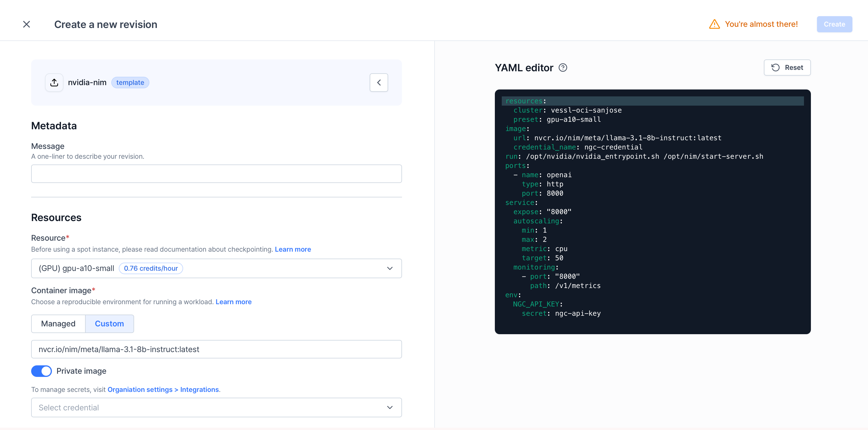Click the upload icon beside nvidia-nim
This screenshot has height=430, width=868.
(x=54, y=83)
